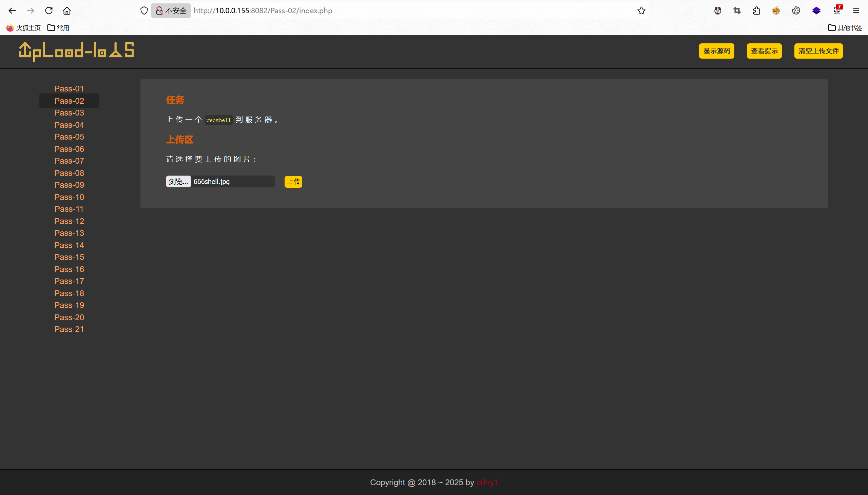868x495 pixels.
Task: Open the 不安全 site security info
Action: click(x=171, y=11)
